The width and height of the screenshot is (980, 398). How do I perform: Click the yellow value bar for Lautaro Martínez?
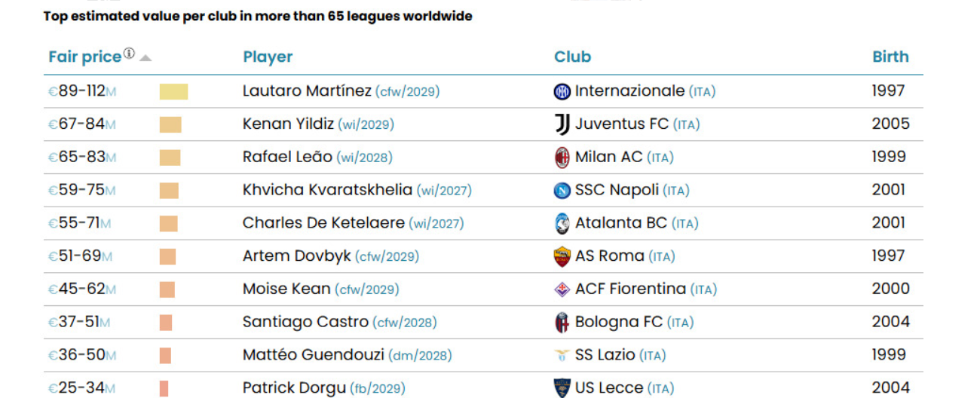click(173, 92)
